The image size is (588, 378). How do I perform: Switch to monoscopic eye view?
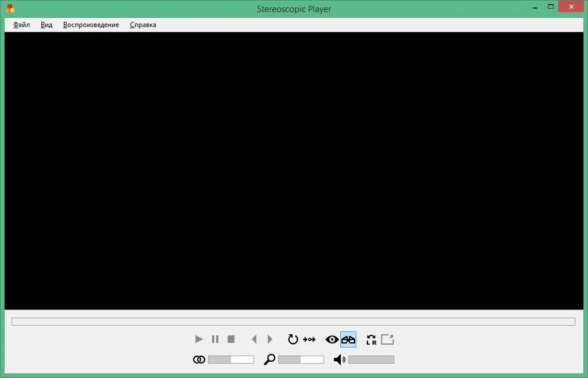[332, 339]
